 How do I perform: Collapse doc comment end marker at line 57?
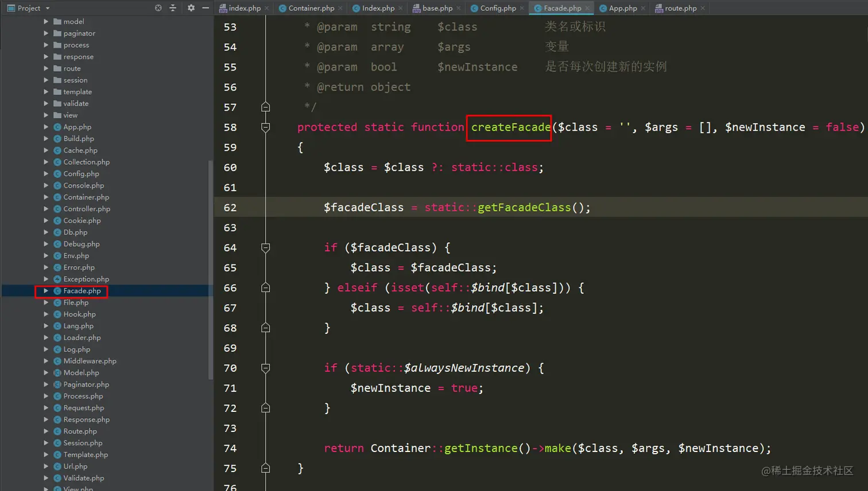tap(265, 107)
